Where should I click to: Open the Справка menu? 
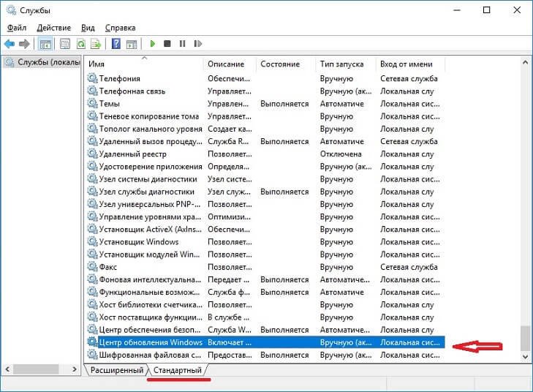(120, 28)
